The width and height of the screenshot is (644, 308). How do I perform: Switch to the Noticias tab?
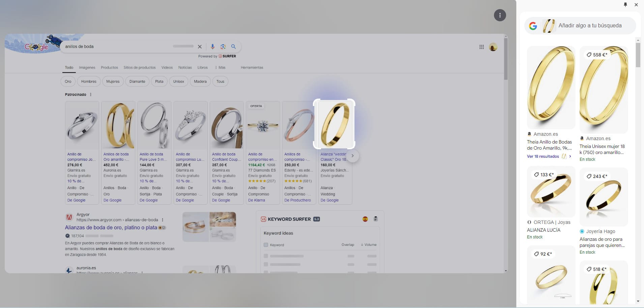(185, 68)
